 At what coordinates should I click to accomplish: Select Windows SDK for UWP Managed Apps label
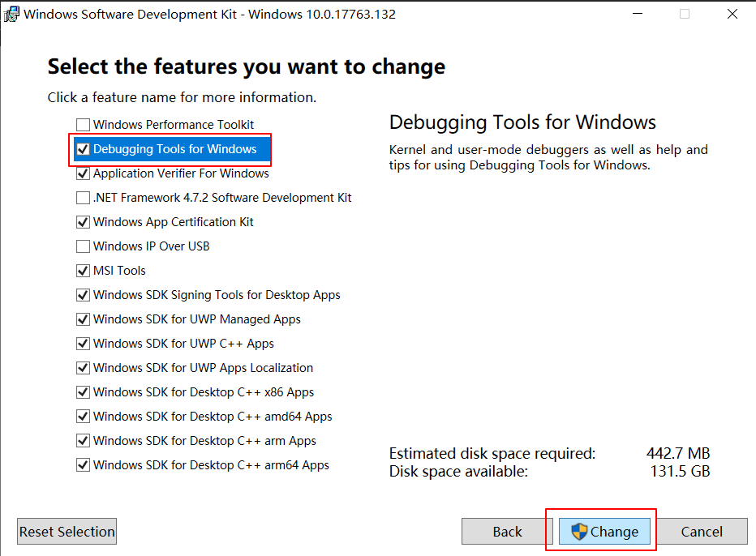(197, 319)
